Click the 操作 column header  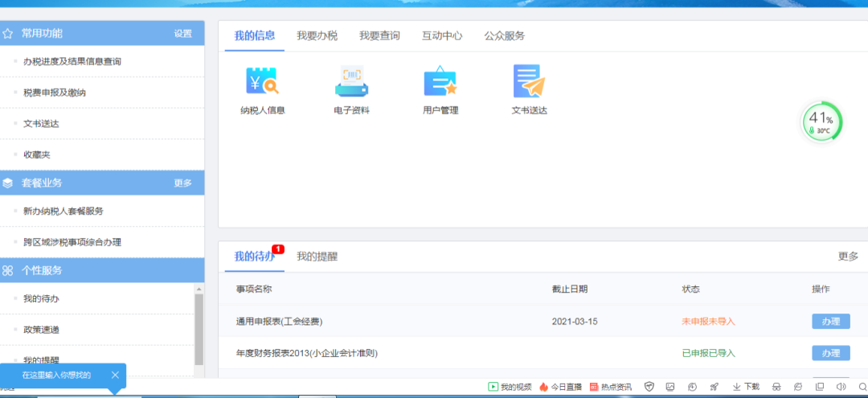[821, 289]
